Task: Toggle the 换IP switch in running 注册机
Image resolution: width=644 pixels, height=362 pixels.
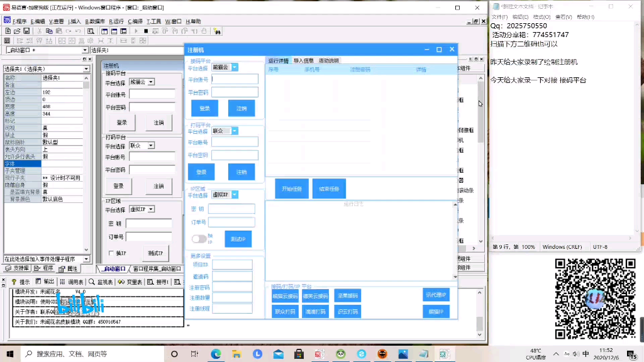Action: (199, 238)
